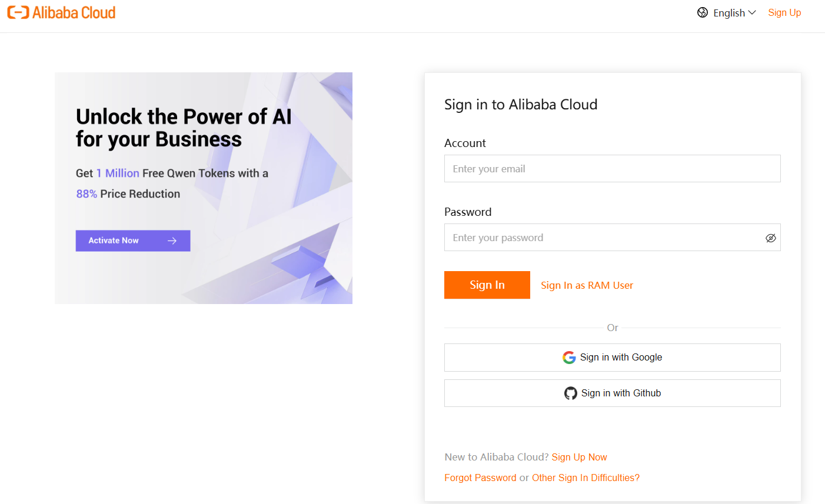
Task: Choose Sign in with Github
Action: click(612, 393)
